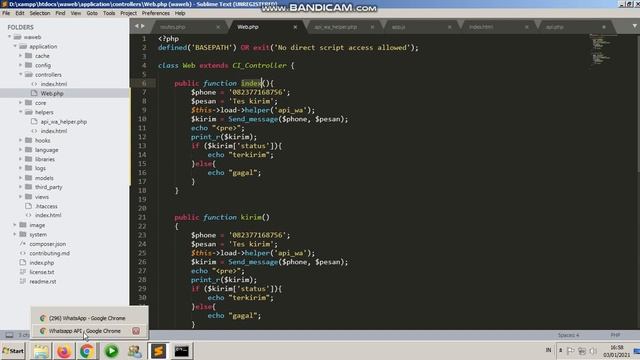Open the Find menu
This screenshot has width=640, height=360.
tap(60, 13)
